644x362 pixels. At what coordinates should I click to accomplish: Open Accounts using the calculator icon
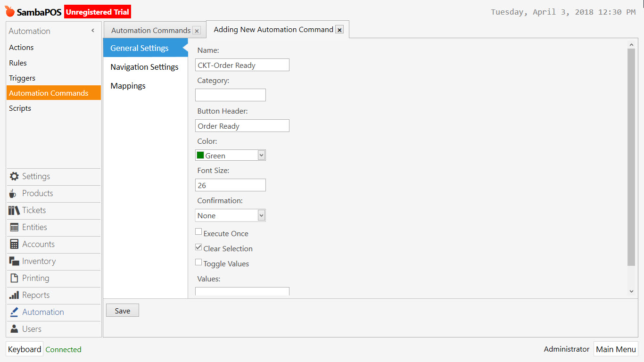pyautogui.click(x=14, y=244)
